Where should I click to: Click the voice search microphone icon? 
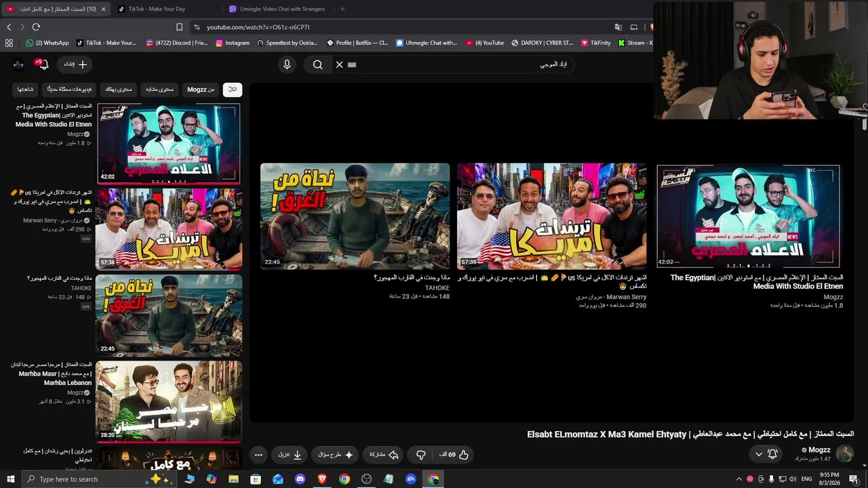pyautogui.click(x=287, y=64)
